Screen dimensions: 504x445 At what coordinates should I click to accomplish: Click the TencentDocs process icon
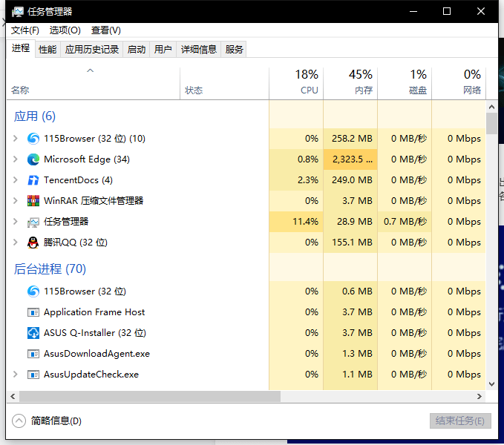[33, 180]
